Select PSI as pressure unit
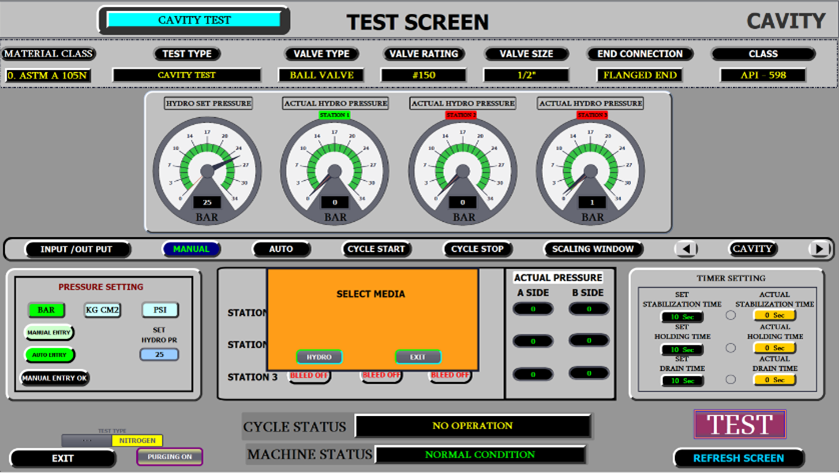Screen dimensions: 839x473 160,310
